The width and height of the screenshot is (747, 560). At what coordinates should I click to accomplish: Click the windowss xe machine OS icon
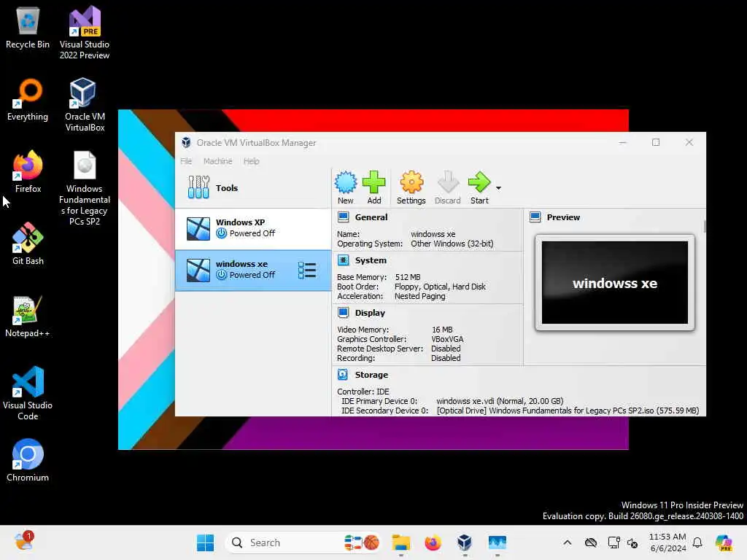coord(198,270)
